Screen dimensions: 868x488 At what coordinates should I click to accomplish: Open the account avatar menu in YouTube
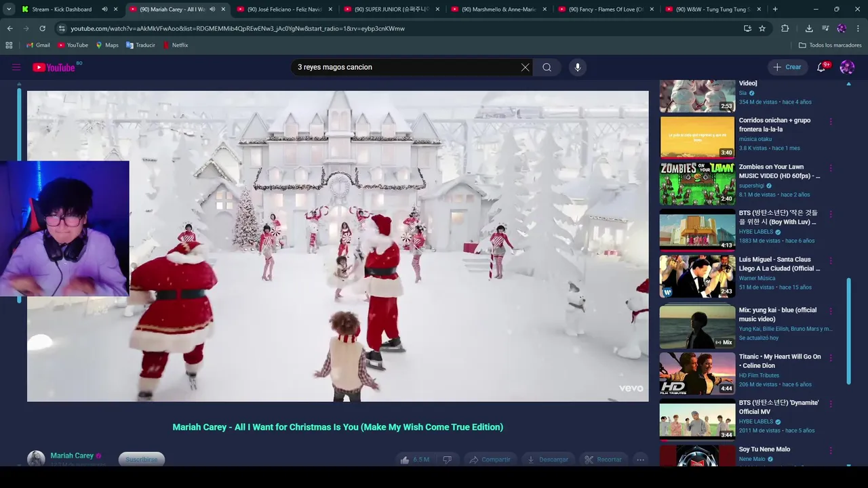[847, 67]
